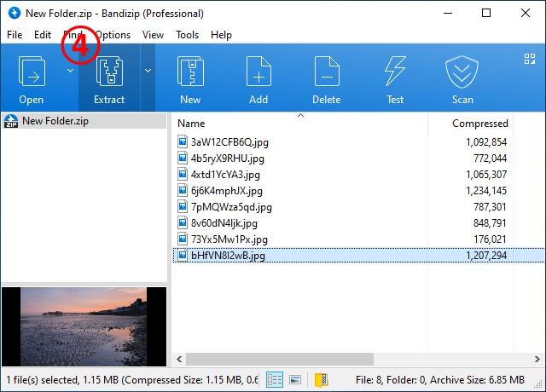Open the toolbar grid layout icon

(529, 59)
